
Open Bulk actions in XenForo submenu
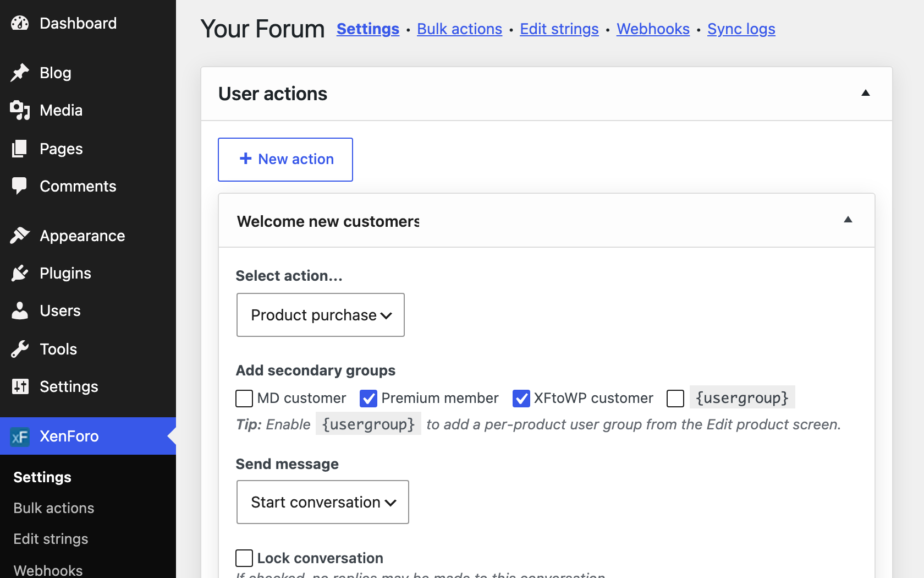pos(54,508)
